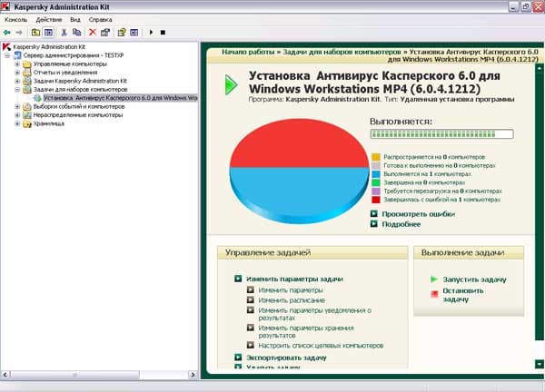Select the Хранилища tree item

click(49, 123)
